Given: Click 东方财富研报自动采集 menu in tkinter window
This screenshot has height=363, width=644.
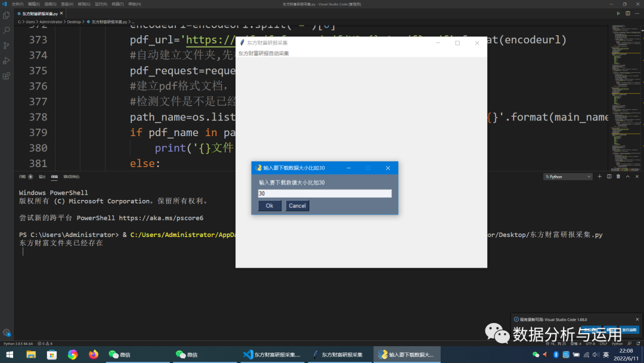Looking at the screenshot, I should tap(264, 54).
